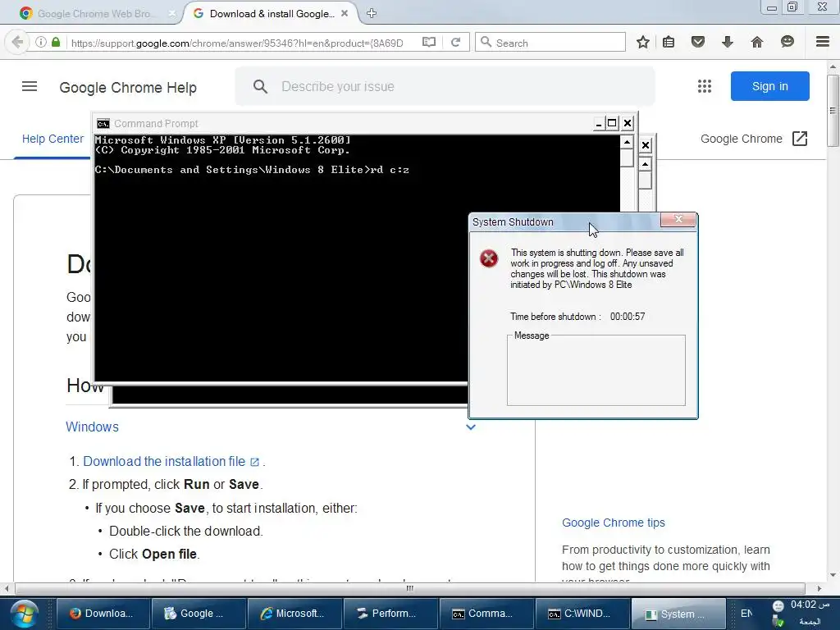Open the Google apps grid icon
Image resolution: width=840 pixels, height=630 pixels.
click(x=705, y=86)
